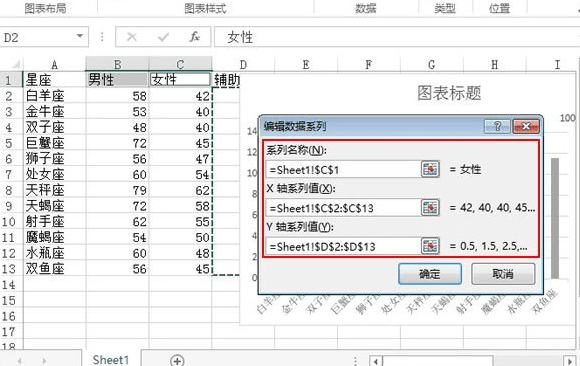Click the insert function fx icon
The image size is (580, 366).
[x=195, y=37]
